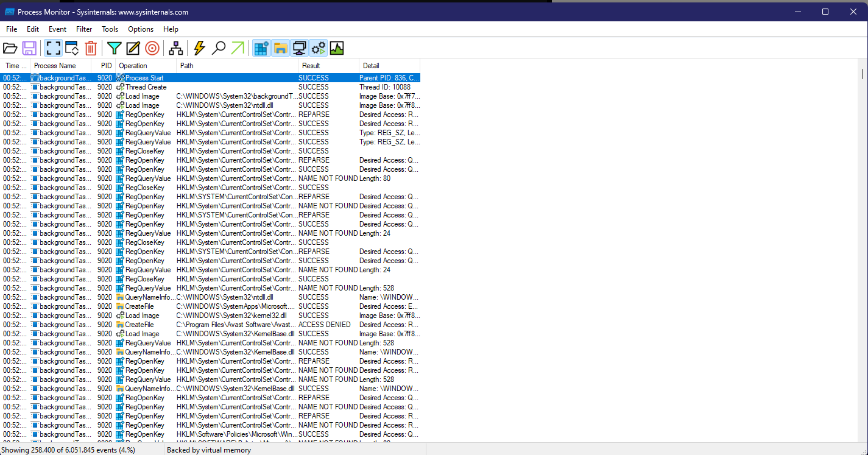Toggle the Capture events button
This screenshot has height=455, width=868.
[x=53, y=48]
